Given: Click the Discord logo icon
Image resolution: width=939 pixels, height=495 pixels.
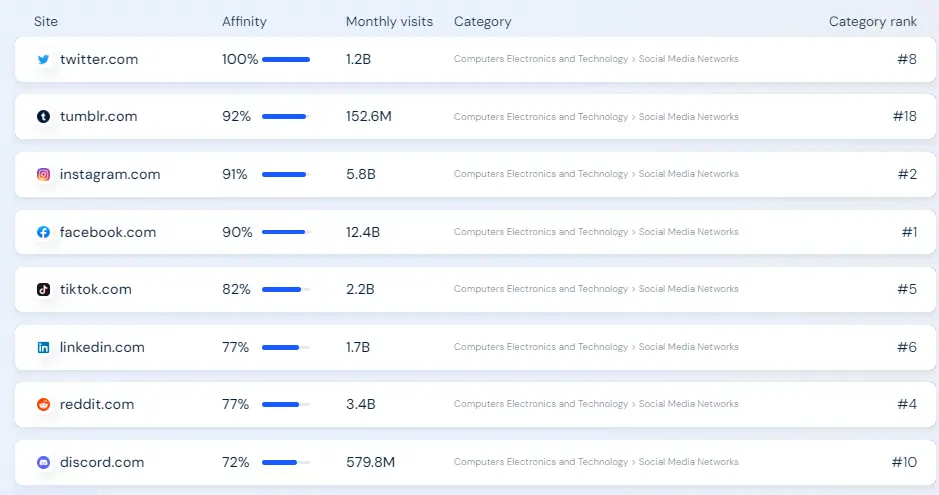Looking at the screenshot, I should (x=43, y=462).
